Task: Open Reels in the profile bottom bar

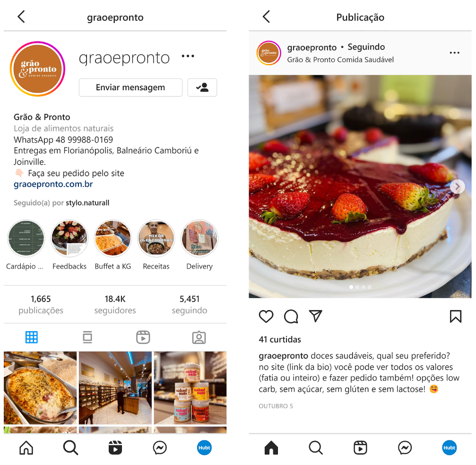Action: 115,448
